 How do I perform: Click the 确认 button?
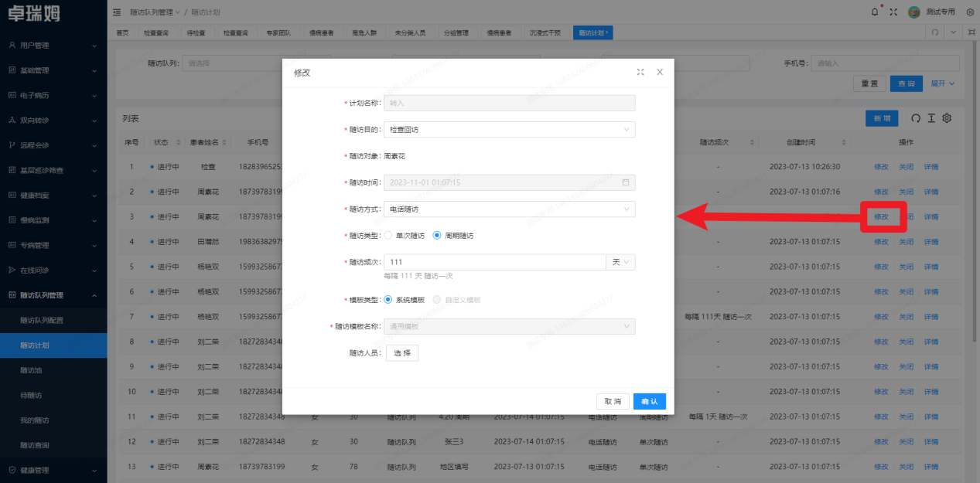pos(649,401)
